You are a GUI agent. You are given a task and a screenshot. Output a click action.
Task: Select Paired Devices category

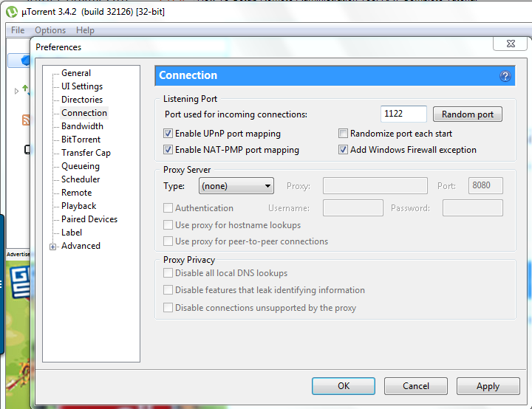89,219
